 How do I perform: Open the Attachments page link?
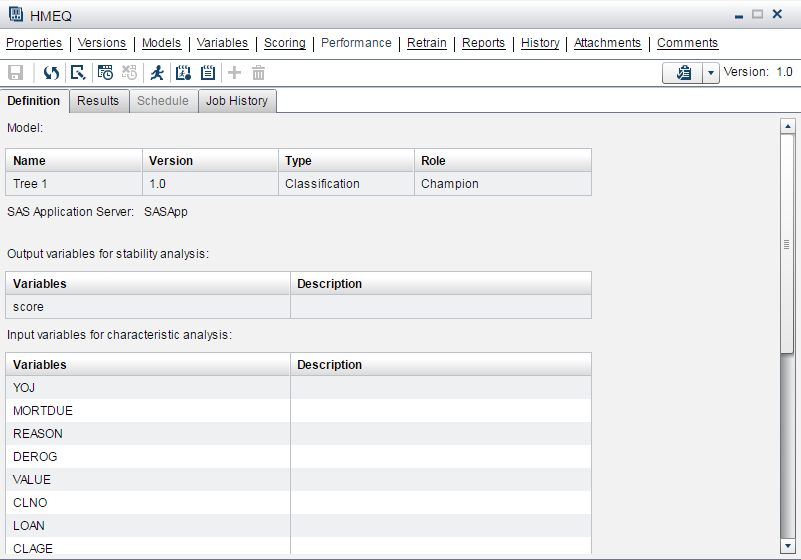[x=607, y=43]
